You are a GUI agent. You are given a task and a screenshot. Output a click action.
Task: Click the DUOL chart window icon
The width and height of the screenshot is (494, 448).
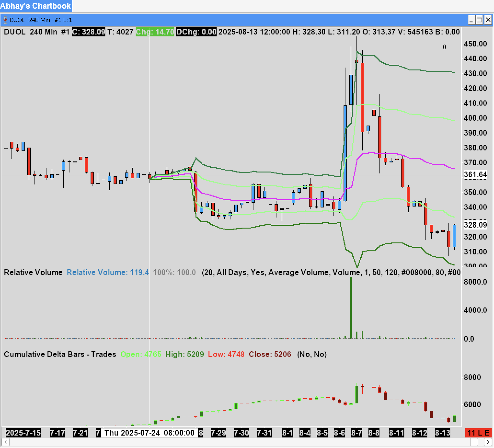click(x=5, y=20)
